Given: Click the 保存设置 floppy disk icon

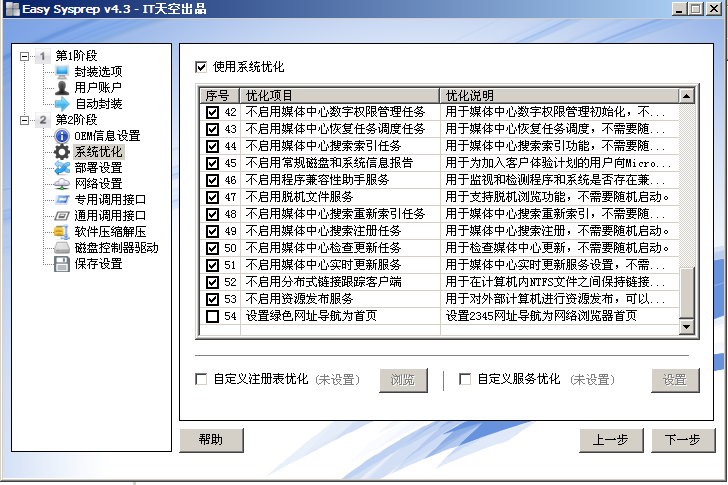Looking at the screenshot, I should tap(62, 264).
